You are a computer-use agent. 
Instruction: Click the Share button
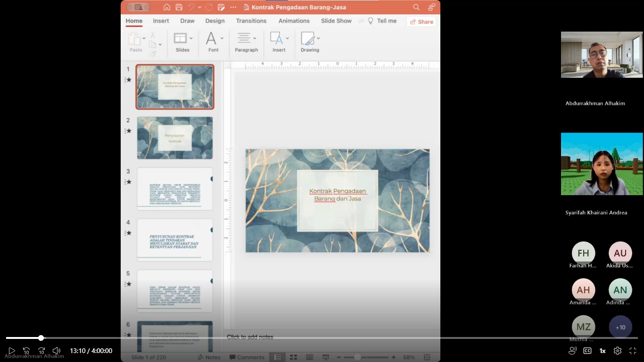pos(421,22)
